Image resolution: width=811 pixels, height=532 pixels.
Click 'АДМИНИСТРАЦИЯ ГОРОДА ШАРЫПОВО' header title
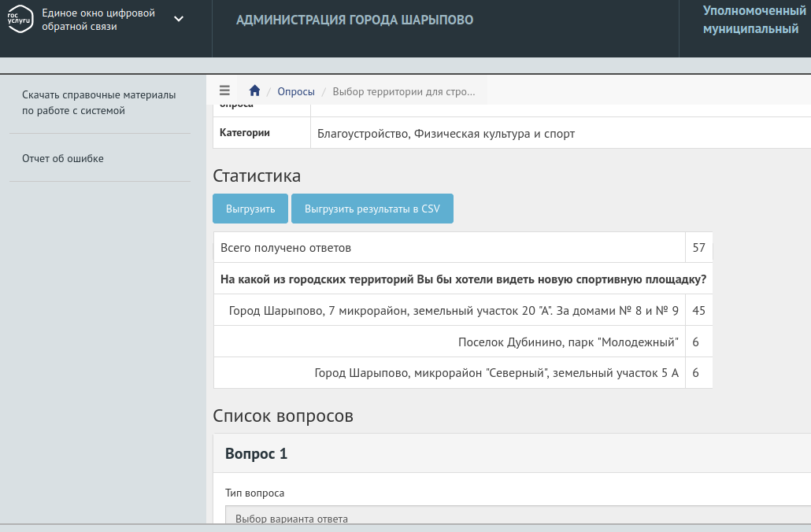(354, 20)
